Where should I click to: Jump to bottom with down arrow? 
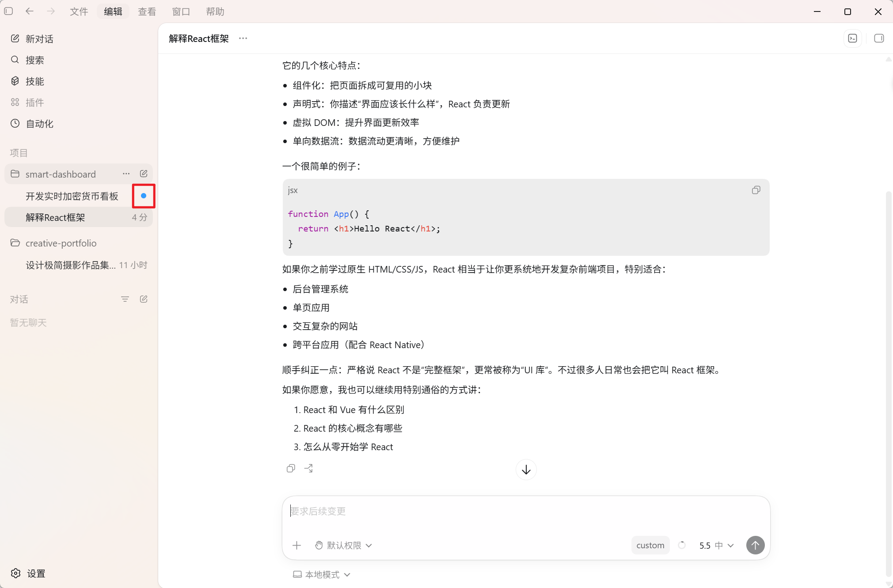(526, 470)
